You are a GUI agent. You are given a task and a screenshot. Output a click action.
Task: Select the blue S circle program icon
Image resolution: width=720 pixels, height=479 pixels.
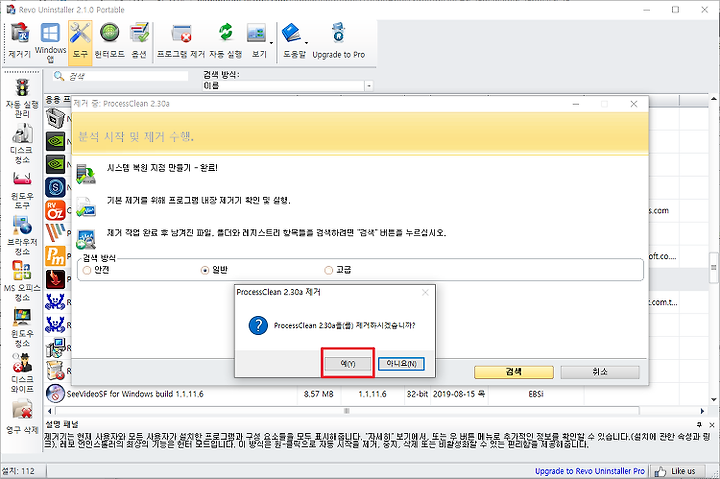(x=55, y=187)
